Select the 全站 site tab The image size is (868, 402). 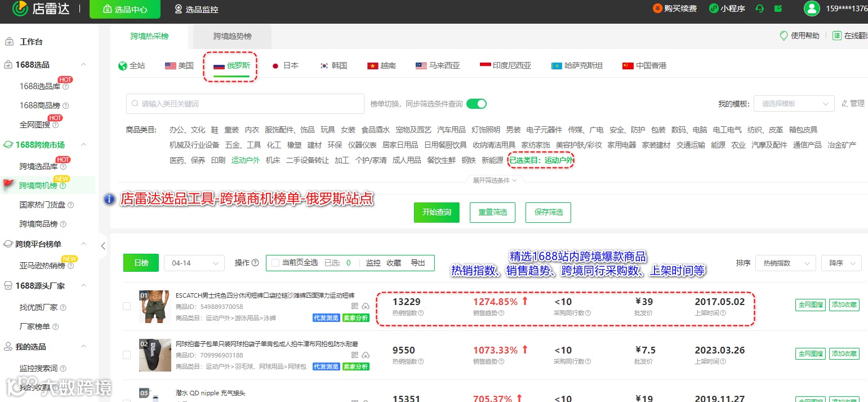pos(132,66)
